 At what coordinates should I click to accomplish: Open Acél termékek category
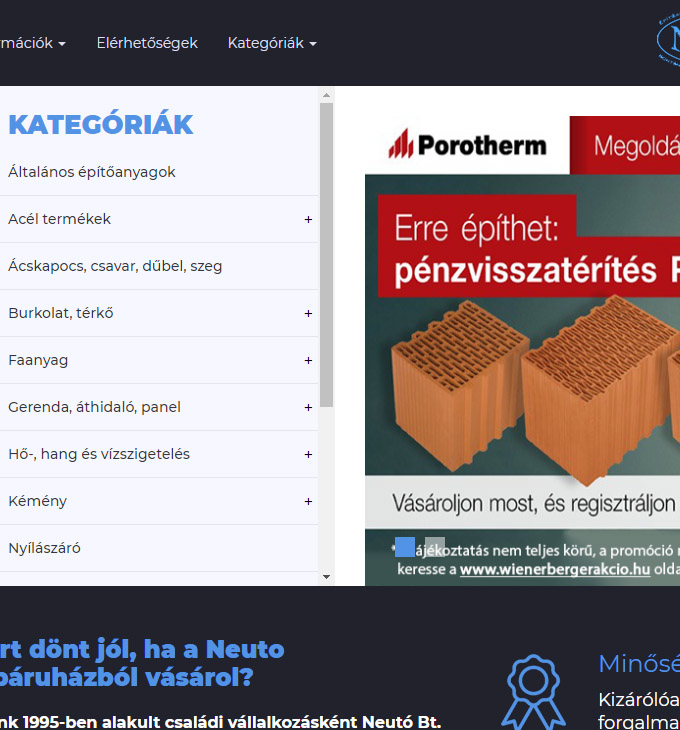pyautogui.click(x=60, y=219)
